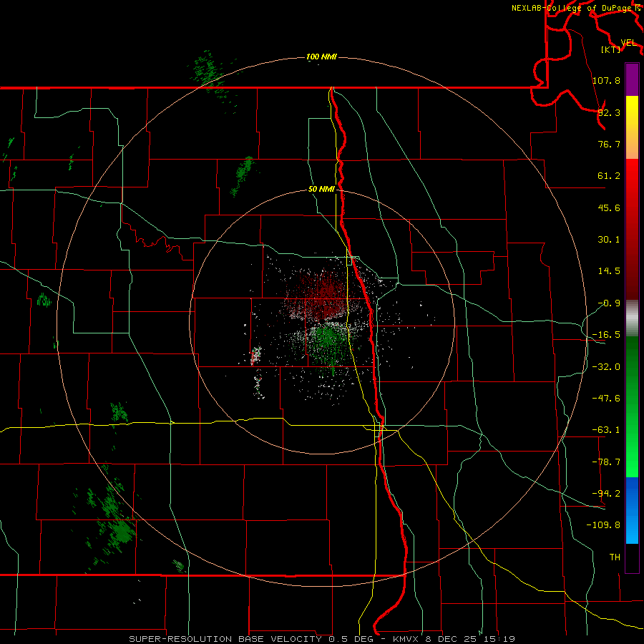This screenshot has height=644, width=644.
Task: Click the 61.2 scale value
Action: [609, 176]
